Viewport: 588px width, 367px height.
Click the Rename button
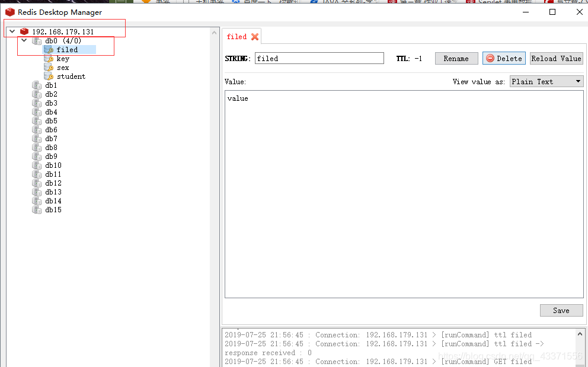tap(456, 59)
